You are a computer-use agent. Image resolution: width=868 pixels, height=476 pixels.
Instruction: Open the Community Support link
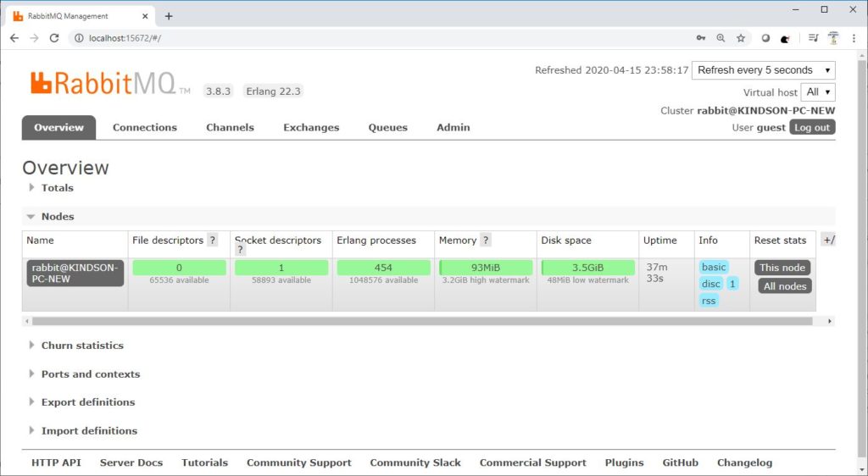tap(299, 462)
